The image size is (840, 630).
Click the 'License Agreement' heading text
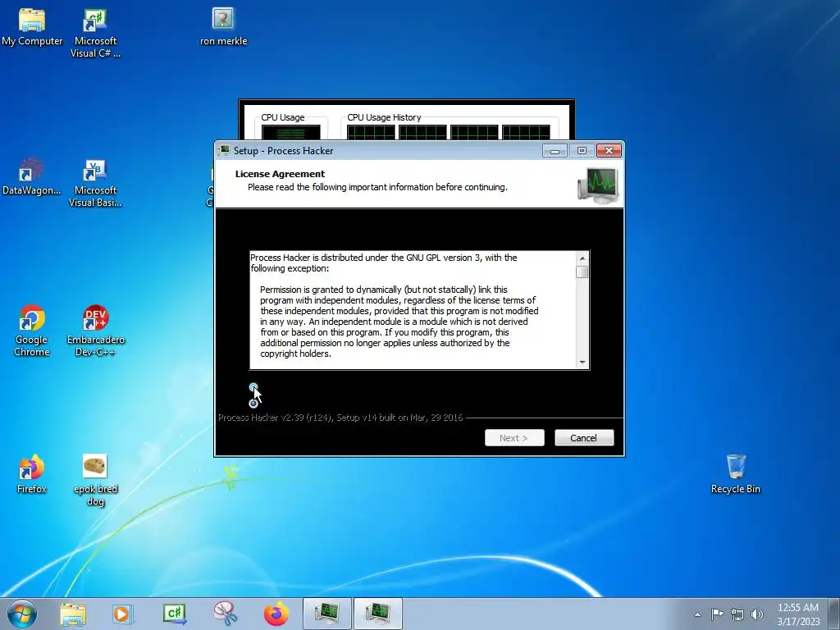(x=280, y=174)
